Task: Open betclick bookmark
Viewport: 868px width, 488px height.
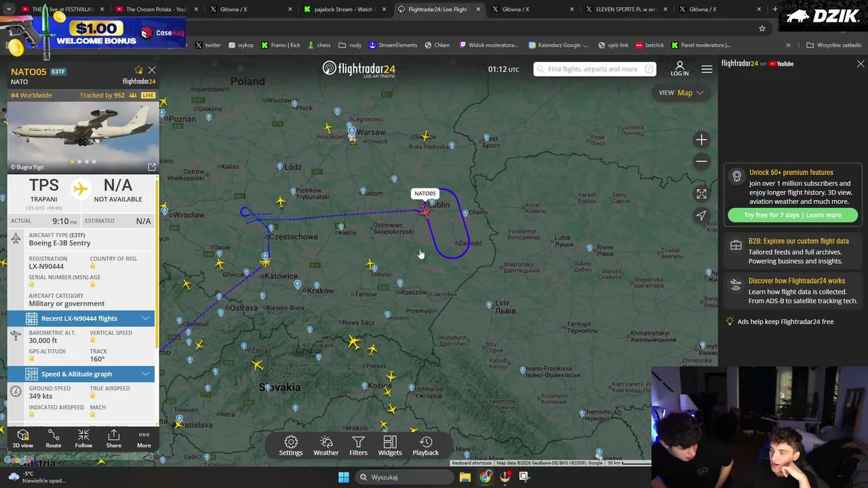Action: click(x=650, y=45)
